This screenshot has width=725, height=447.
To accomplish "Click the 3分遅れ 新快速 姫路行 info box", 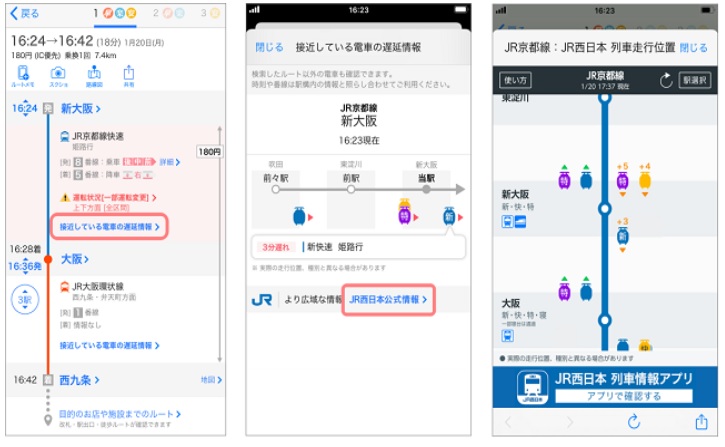I will [358, 247].
